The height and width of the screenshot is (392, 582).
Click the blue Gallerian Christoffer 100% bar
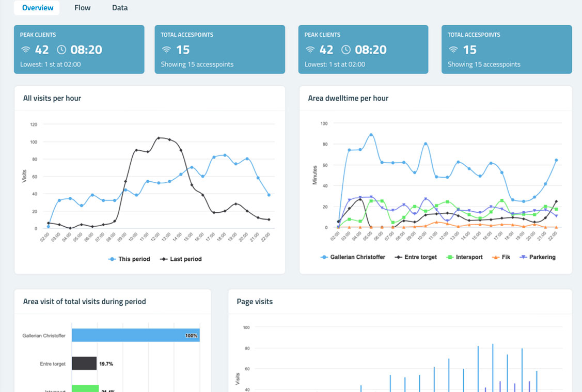135,335
